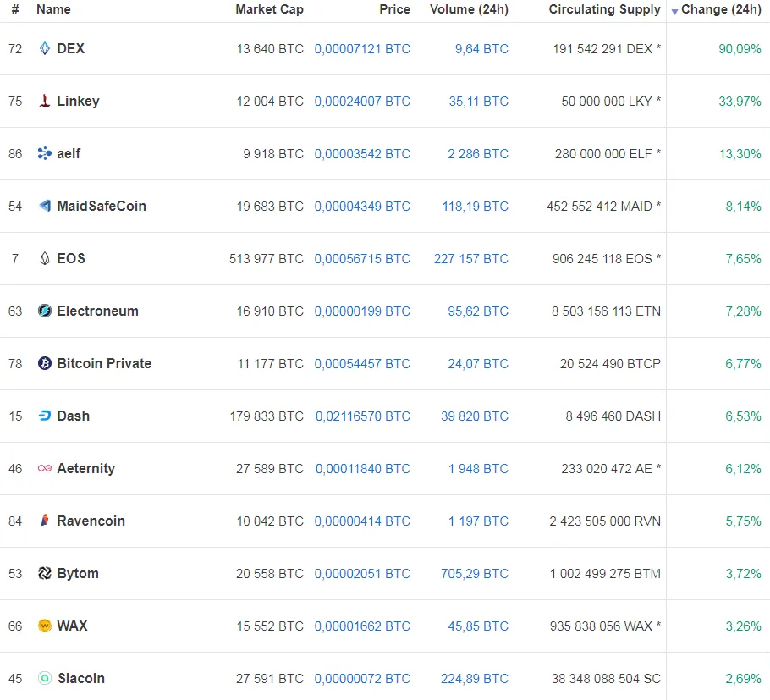Sort table by Circulating Supply header
Viewport: 770px width, 700px height.
[604, 9]
